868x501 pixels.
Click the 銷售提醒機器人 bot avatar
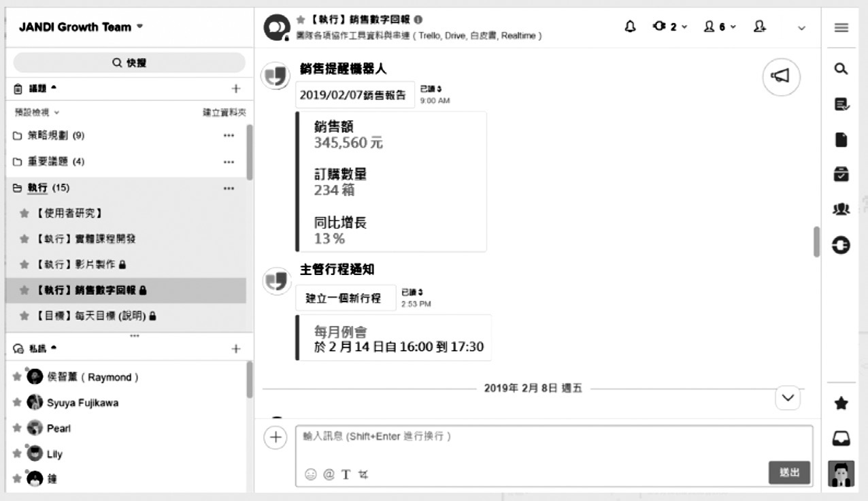point(276,76)
